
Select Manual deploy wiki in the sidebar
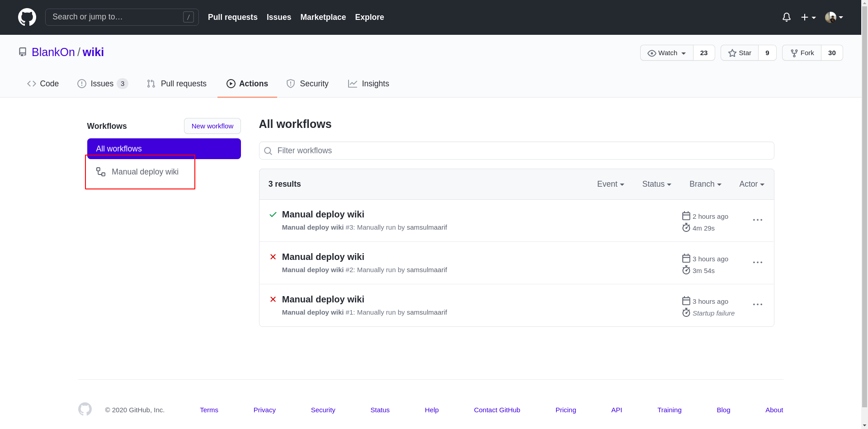point(145,172)
